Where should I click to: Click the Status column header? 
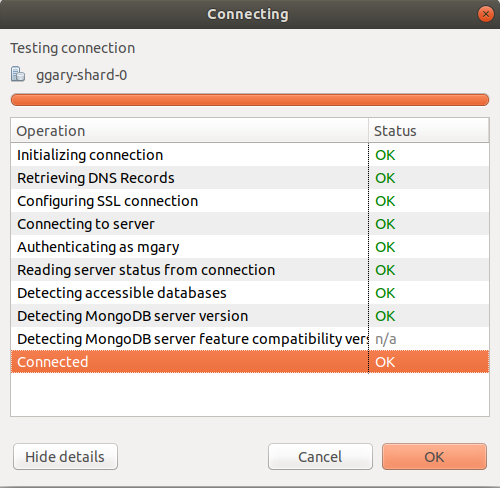429,131
